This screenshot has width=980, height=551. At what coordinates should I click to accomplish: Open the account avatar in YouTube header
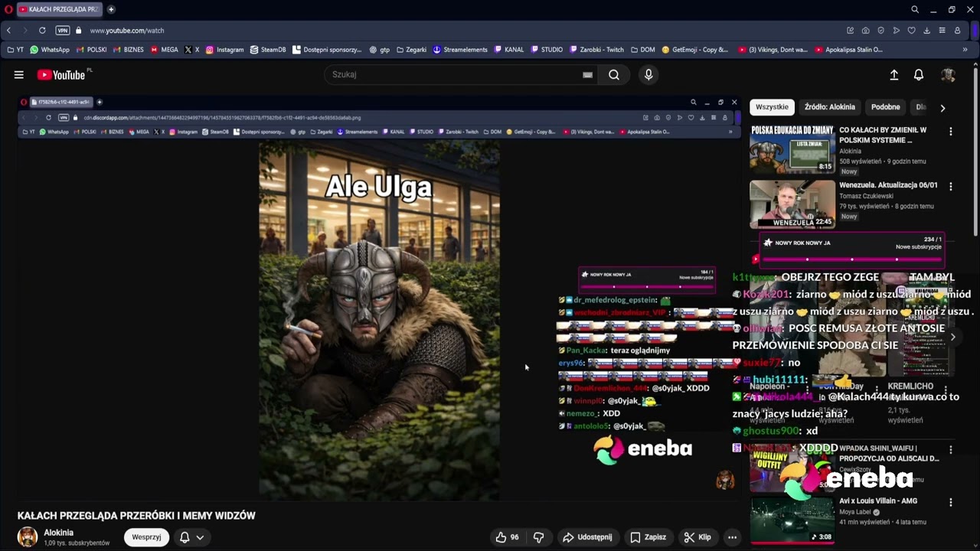(x=948, y=75)
